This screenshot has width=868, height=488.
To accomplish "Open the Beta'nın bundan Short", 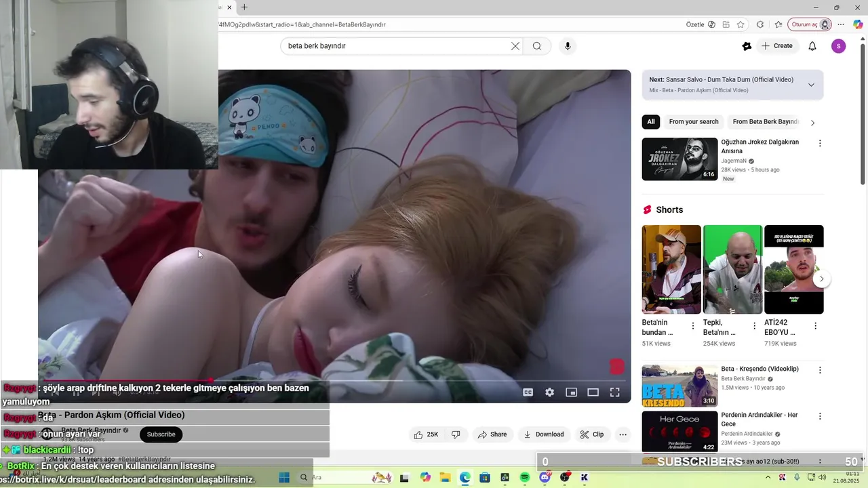I will tap(671, 269).
